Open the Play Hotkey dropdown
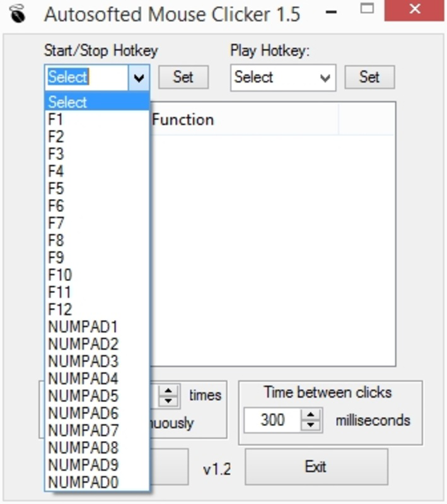The image size is (447, 504). click(x=283, y=77)
